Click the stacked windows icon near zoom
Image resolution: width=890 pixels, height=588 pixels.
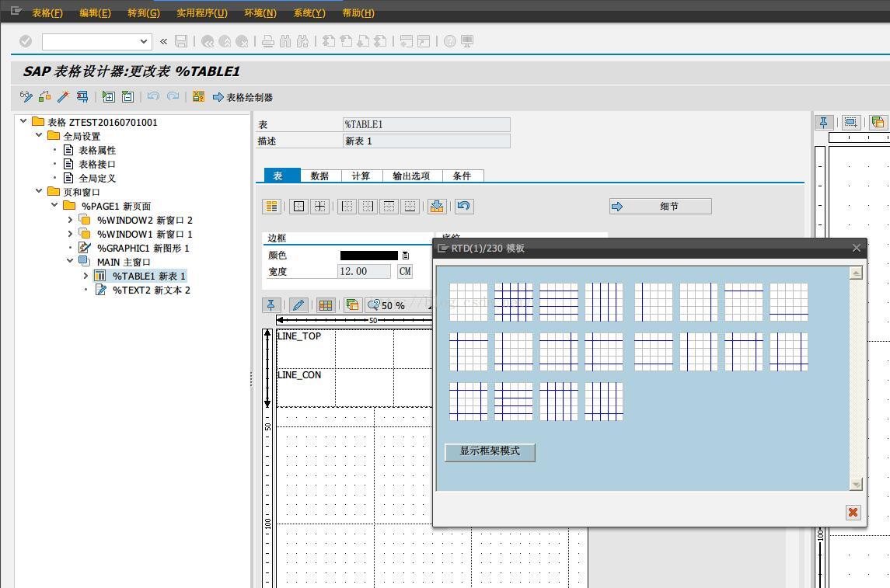(352, 305)
